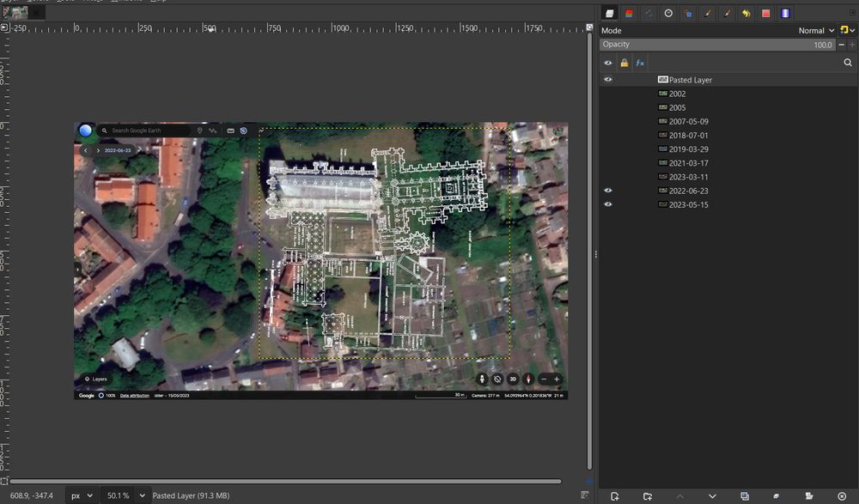Viewport: 859px width, 504px height.
Task: Create a new layer group
Action: coord(648,495)
